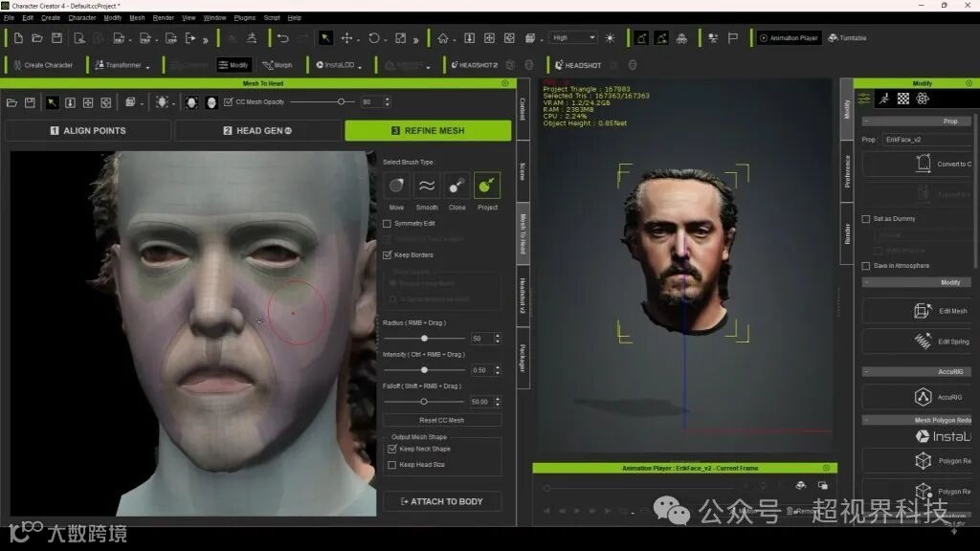
Task: Click the Undo arrow
Action: (283, 38)
